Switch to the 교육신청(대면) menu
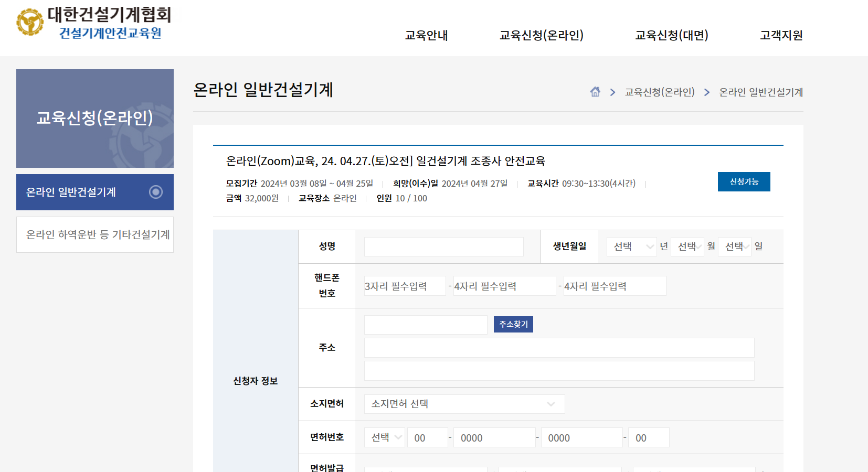Screen dimensions: 868x472 point(671,35)
